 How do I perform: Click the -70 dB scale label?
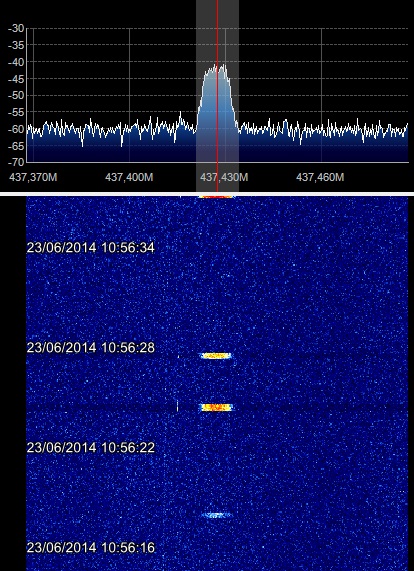click(16, 162)
